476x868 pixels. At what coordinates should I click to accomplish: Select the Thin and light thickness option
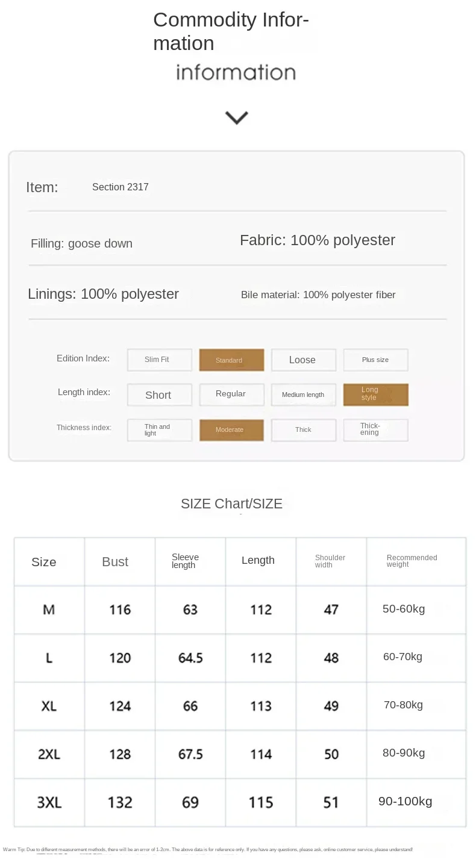pos(160,430)
